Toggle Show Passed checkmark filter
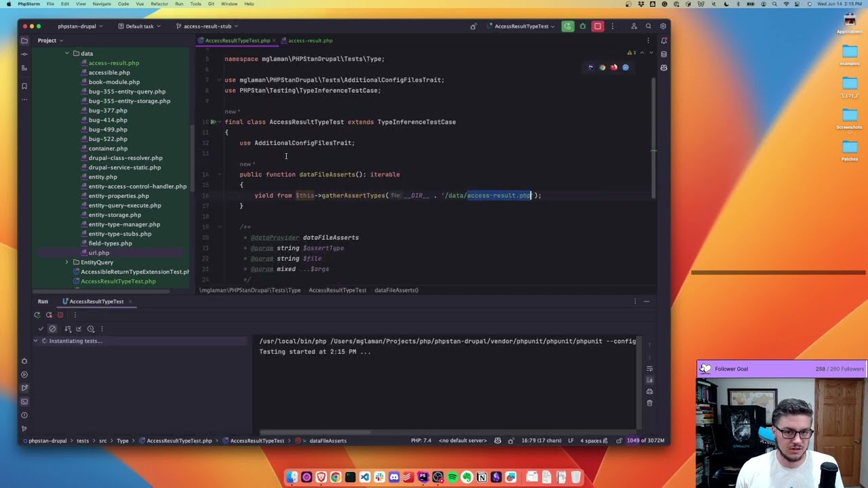This screenshot has width=868, height=488. pos(41,329)
